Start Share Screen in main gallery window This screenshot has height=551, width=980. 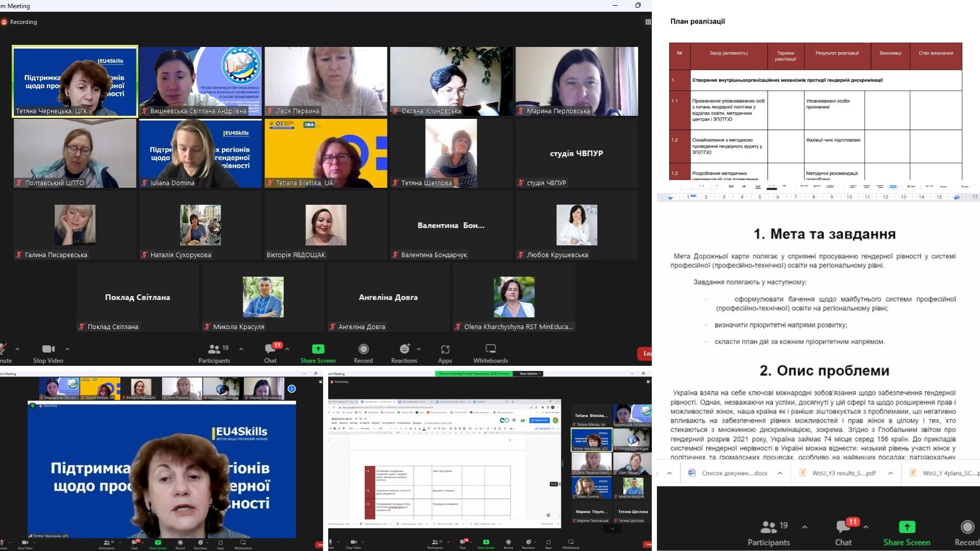(x=318, y=354)
